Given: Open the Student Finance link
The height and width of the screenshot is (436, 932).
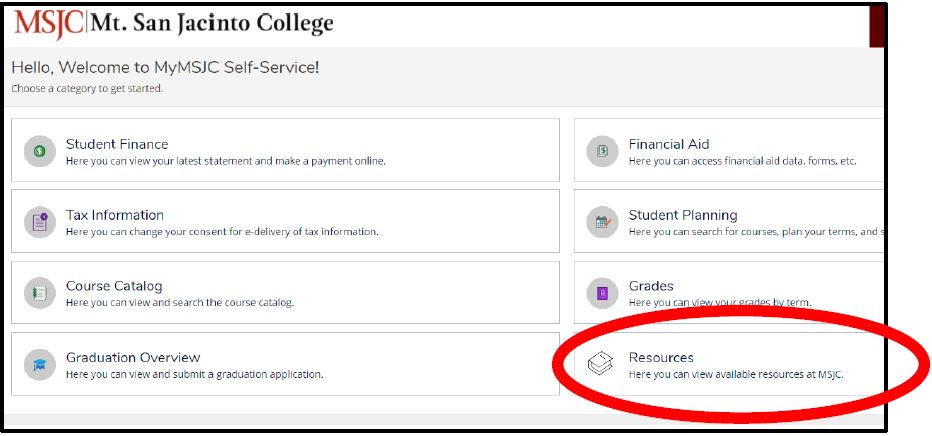Looking at the screenshot, I should click(117, 144).
